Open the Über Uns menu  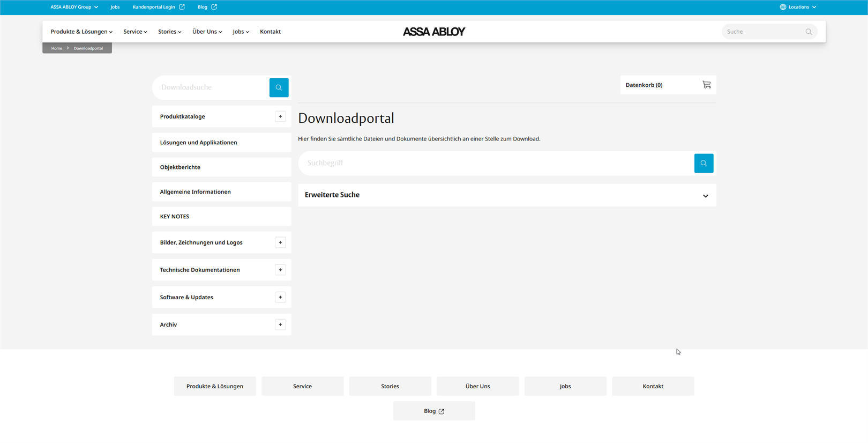click(207, 32)
